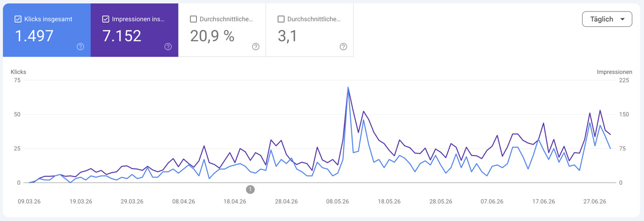Click date label 27.06.26
The image size is (644, 221).
point(595,202)
